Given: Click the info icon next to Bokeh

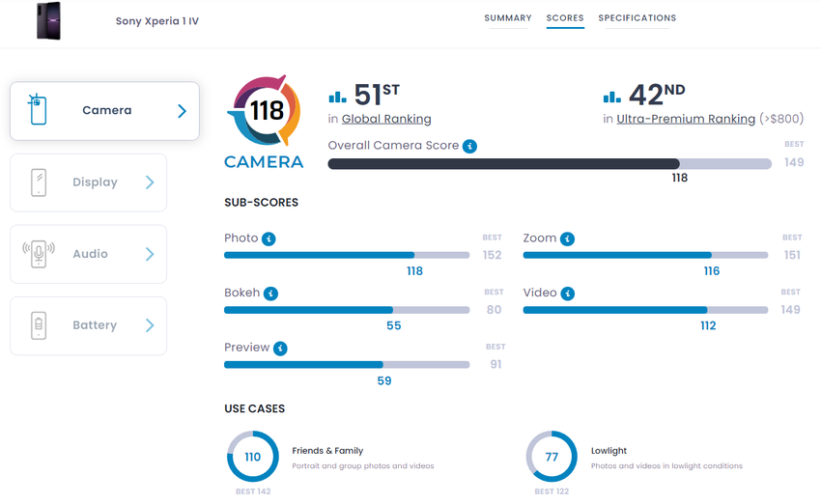Looking at the screenshot, I should coord(270,294).
